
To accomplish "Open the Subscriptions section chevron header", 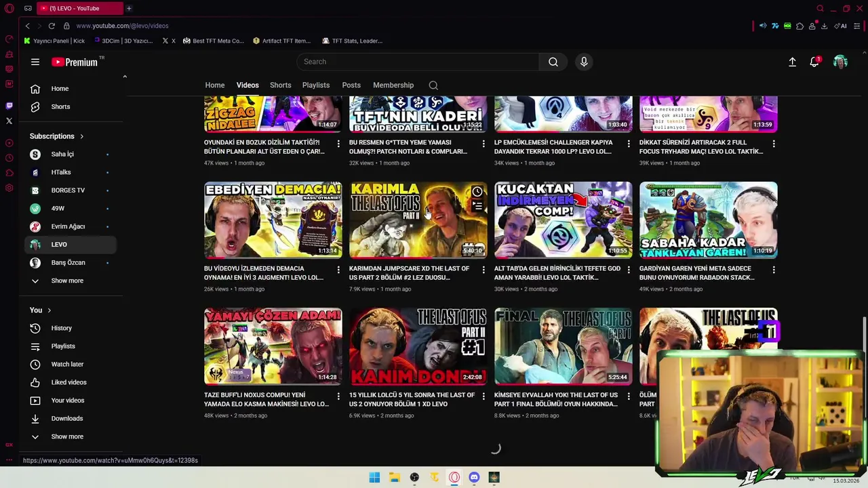I will click(57, 136).
